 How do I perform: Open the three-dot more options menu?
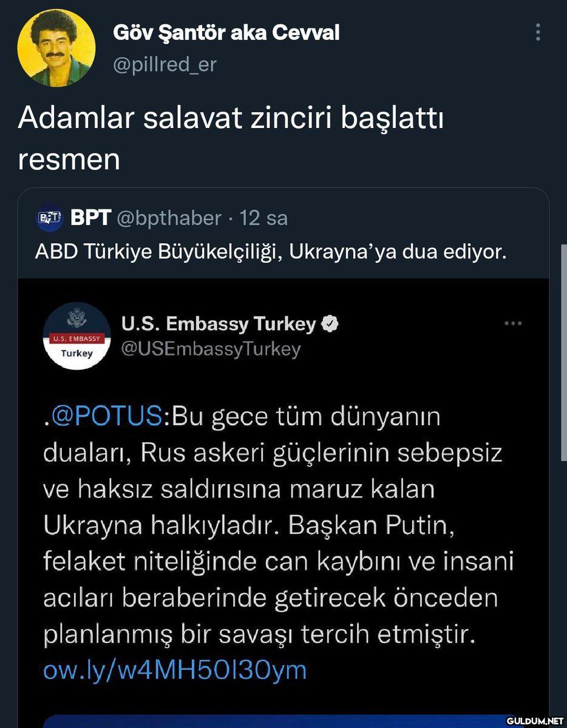538,32
